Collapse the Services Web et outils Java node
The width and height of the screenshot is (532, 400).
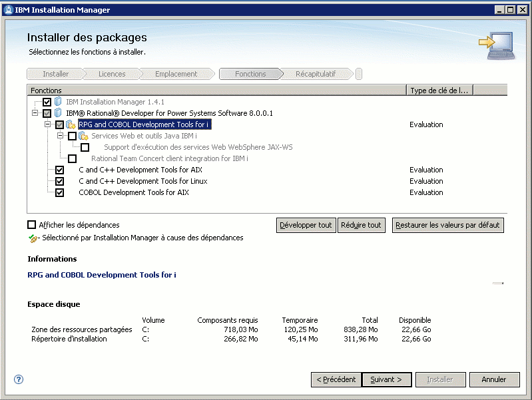pyautogui.click(x=61, y=136)
